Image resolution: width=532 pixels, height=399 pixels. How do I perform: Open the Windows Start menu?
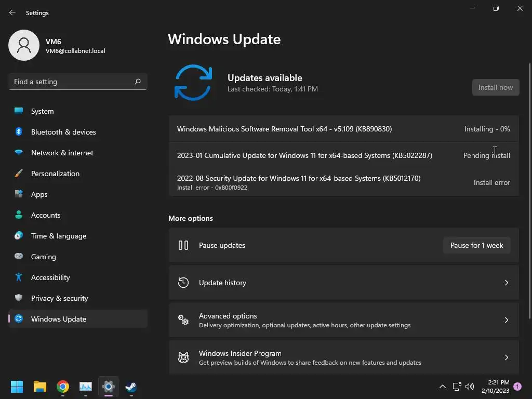pyautogui.click(x=17, y=387)
